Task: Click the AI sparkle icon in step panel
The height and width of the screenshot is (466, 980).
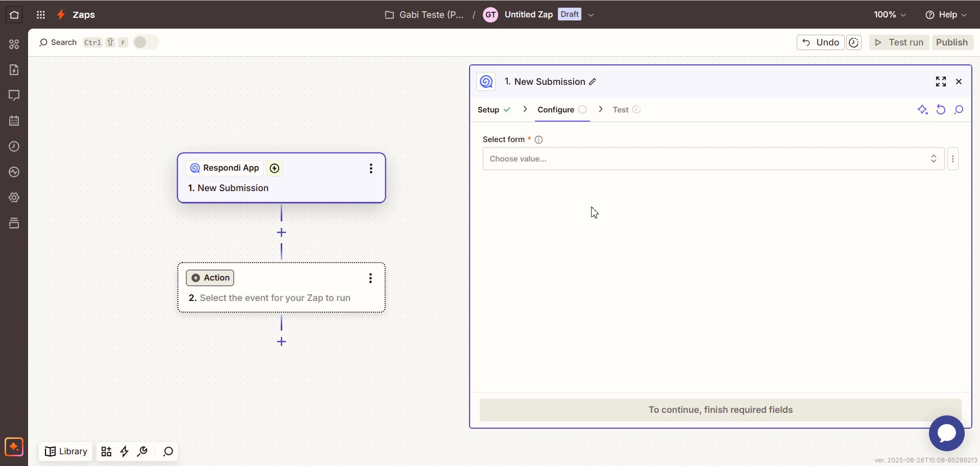Action: click(922, 110)
